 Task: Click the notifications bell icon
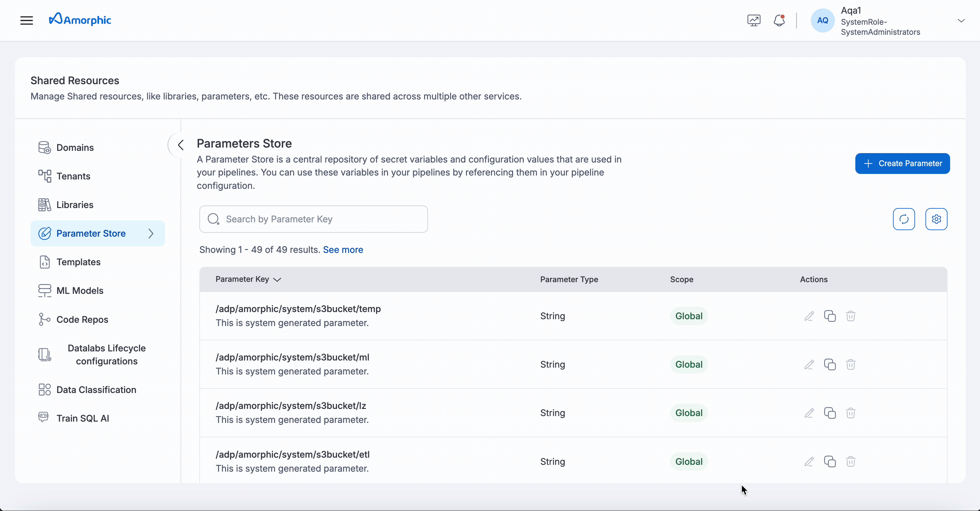pos(779,20)
